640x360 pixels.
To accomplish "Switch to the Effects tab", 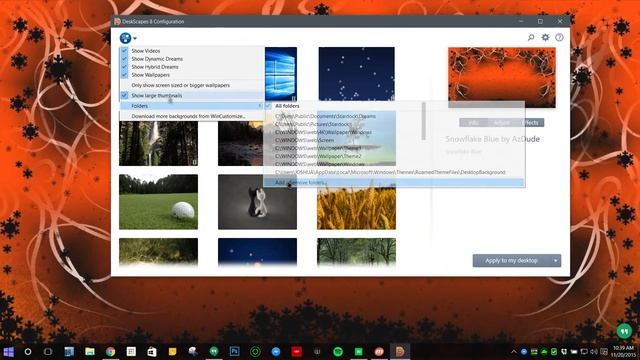I will (530, 122).
